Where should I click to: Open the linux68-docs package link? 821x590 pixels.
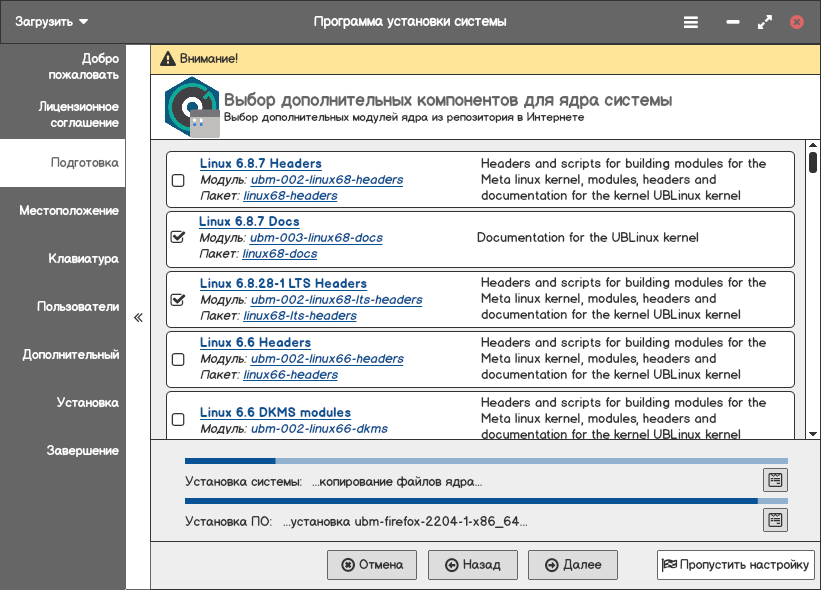pyautogui.click(x=279, y=254)
